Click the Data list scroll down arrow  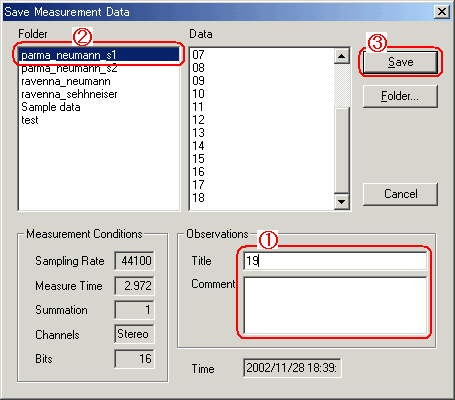tap(341, 202)
